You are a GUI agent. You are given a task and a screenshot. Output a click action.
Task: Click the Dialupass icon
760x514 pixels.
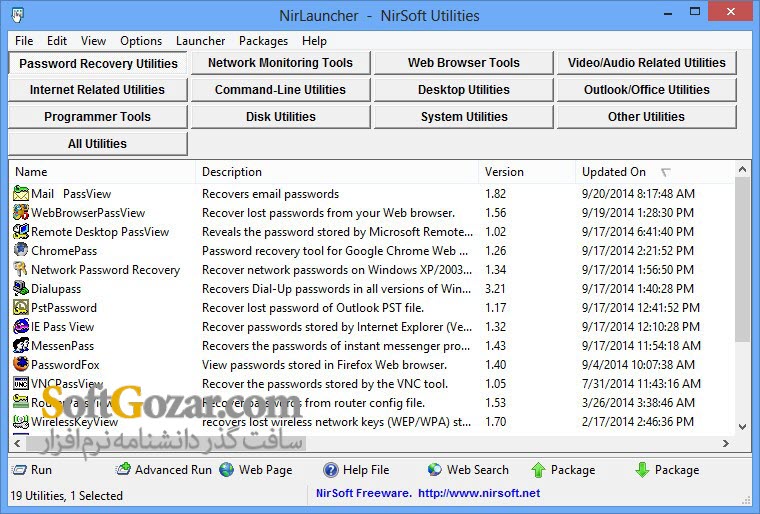pos(21,288)
